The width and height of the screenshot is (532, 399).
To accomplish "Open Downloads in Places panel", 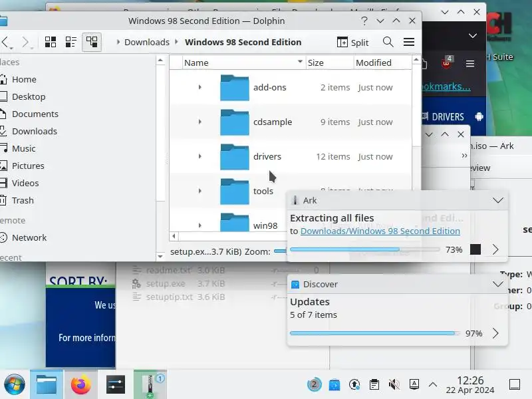I will tap(35, 131).
